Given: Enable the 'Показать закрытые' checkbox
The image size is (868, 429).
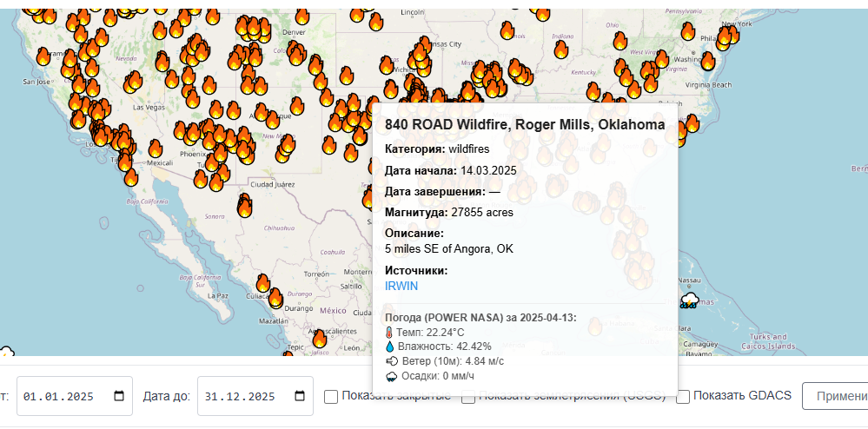Looking at the screenshot, I should tap(331, 397).
